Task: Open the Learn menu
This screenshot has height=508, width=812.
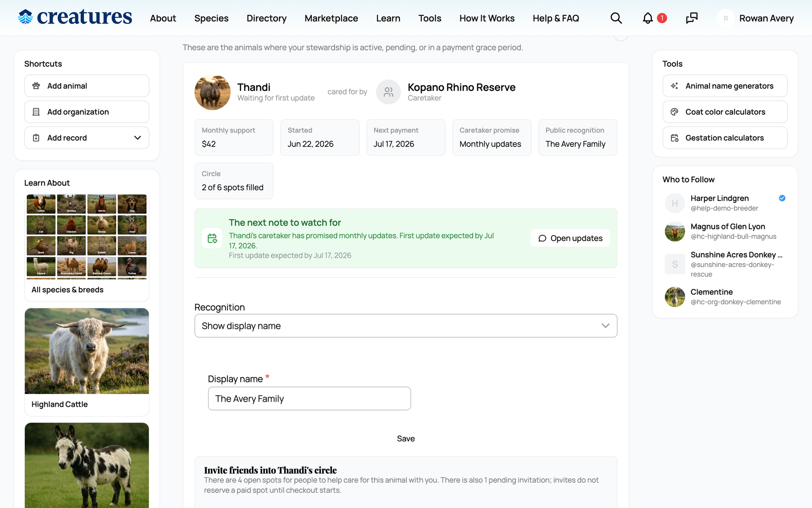Action: [x=388, y=18]
